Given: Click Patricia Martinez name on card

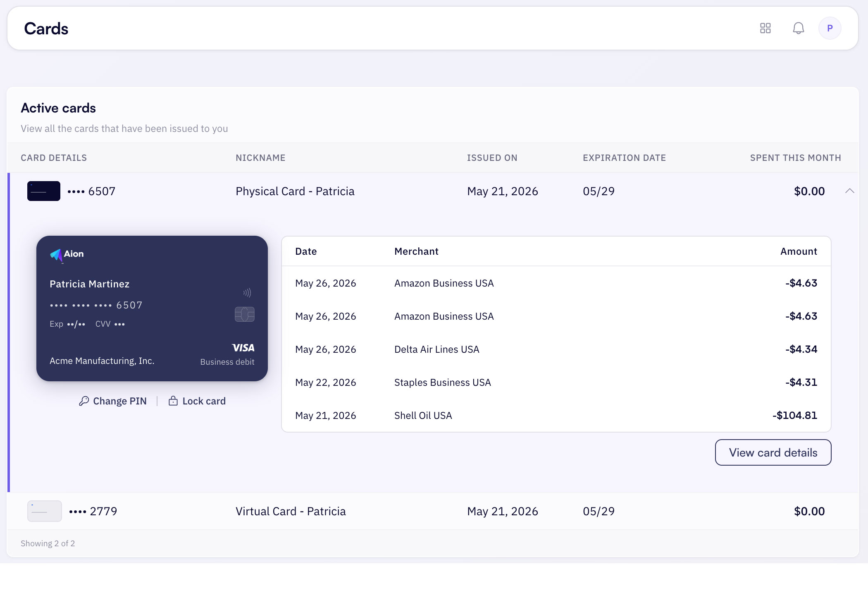Looking at the screenshot, I should [x=89, y=284].
